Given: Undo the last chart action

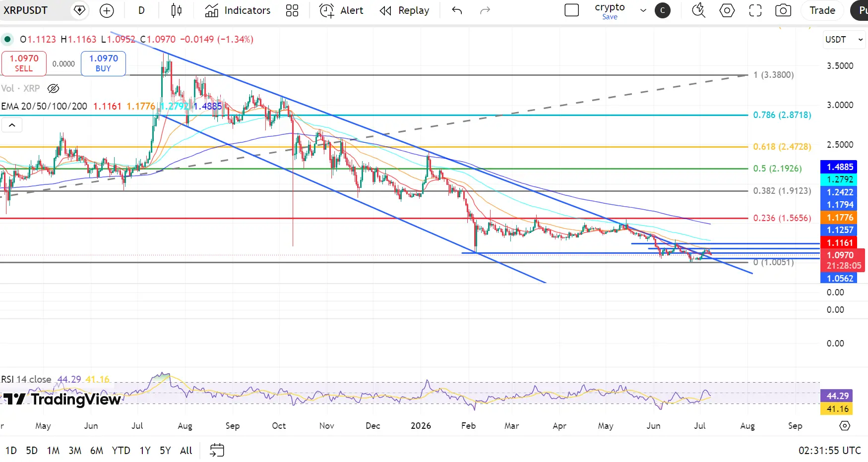Looking at the screenshot, I should [x=457, y=10].
